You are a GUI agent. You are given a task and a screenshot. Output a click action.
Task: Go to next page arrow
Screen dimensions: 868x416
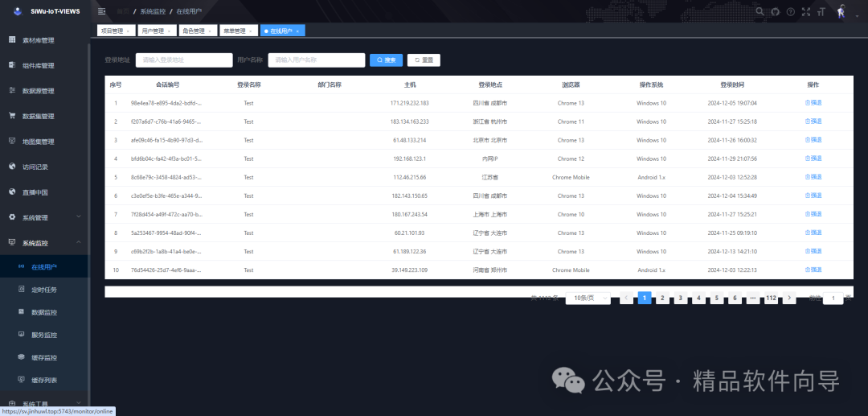(x=789, y=298)
